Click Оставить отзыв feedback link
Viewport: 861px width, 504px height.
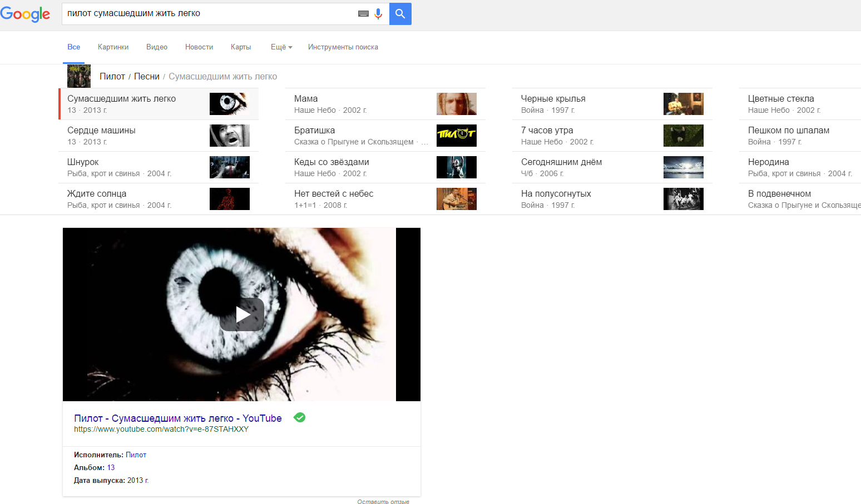[383, 501]
